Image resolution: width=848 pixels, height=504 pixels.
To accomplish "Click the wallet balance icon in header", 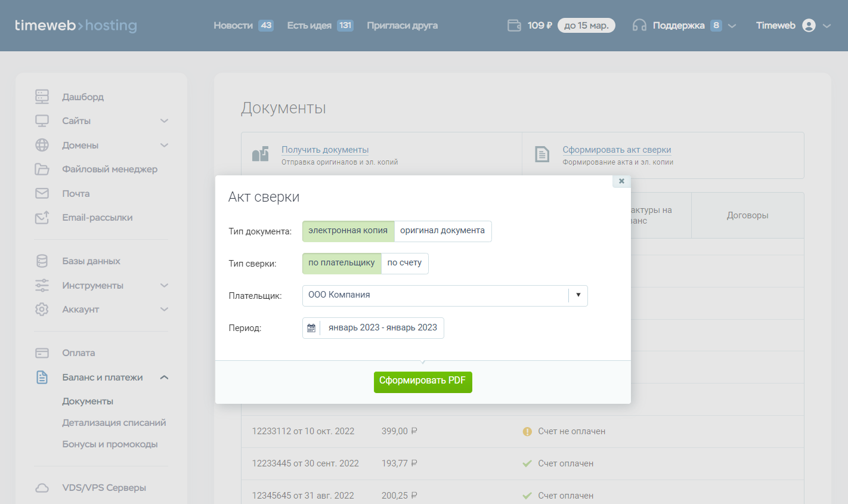I will click(514, 26).
